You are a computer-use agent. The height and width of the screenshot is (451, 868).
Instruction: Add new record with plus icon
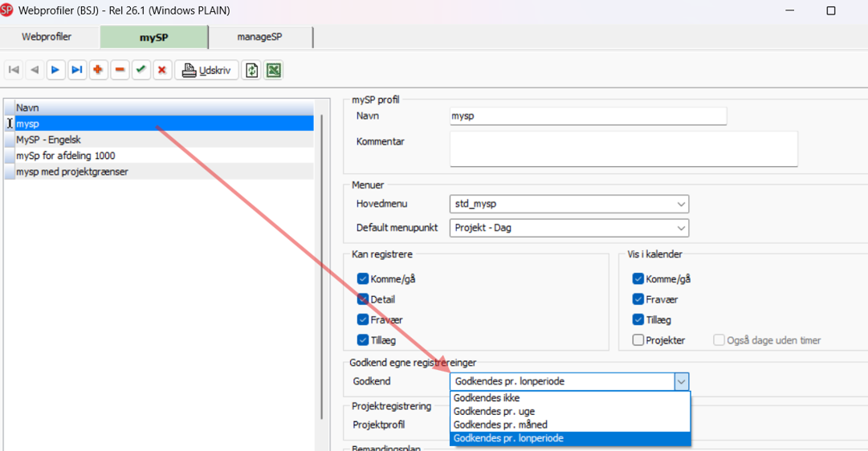[98, 70]
